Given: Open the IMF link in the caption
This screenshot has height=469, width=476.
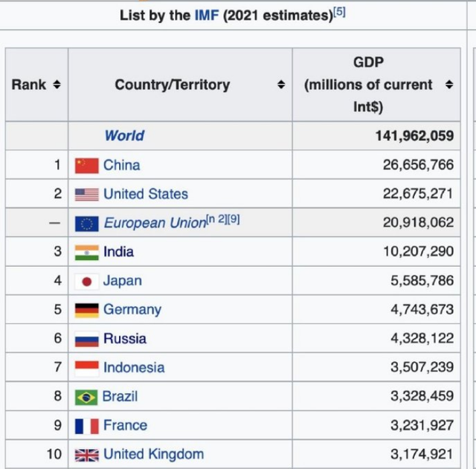Looking at the screenshot, I should tap(207, 15).
